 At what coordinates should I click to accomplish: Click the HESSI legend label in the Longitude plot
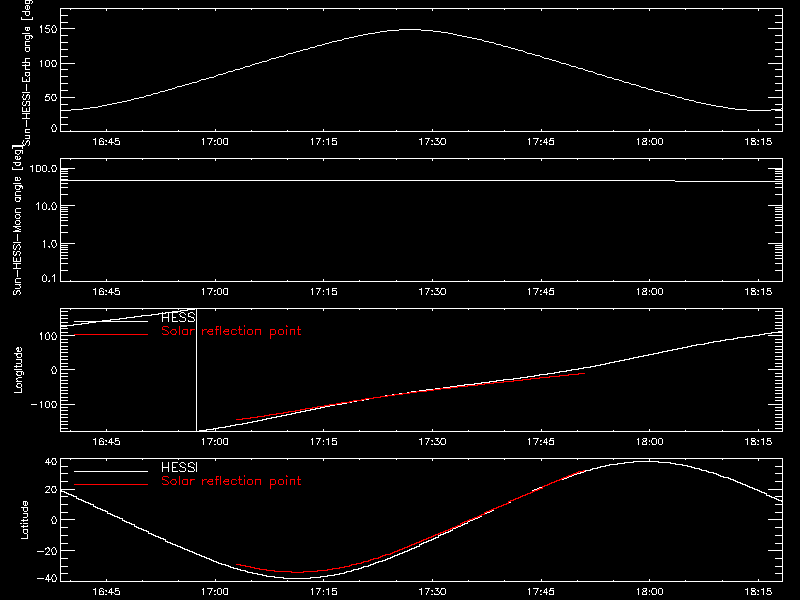tap(178, 318)
